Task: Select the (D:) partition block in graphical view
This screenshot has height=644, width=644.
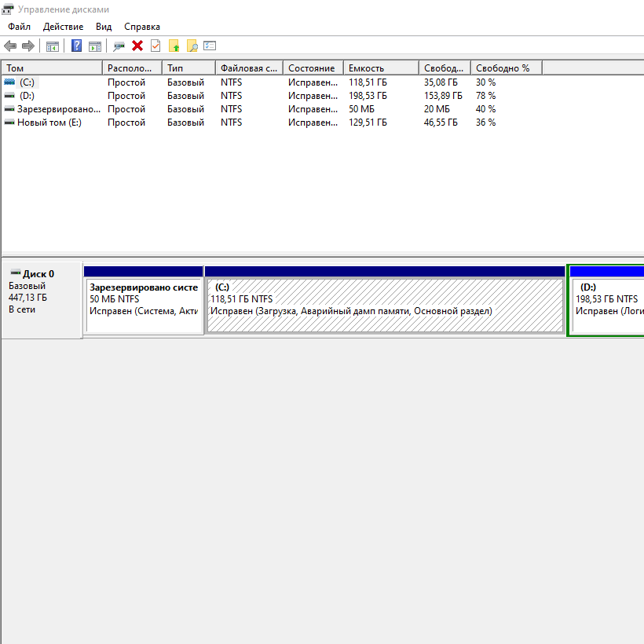Action: tap(606, 300)
